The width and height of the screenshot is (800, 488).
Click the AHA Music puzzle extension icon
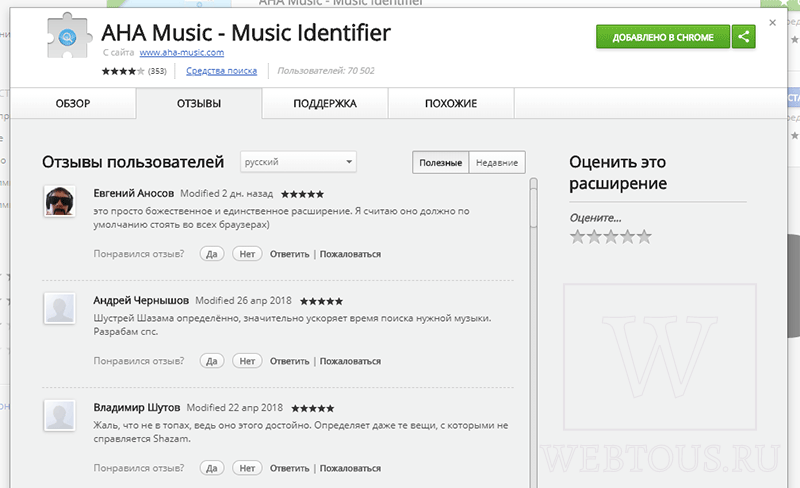[69, 36]
